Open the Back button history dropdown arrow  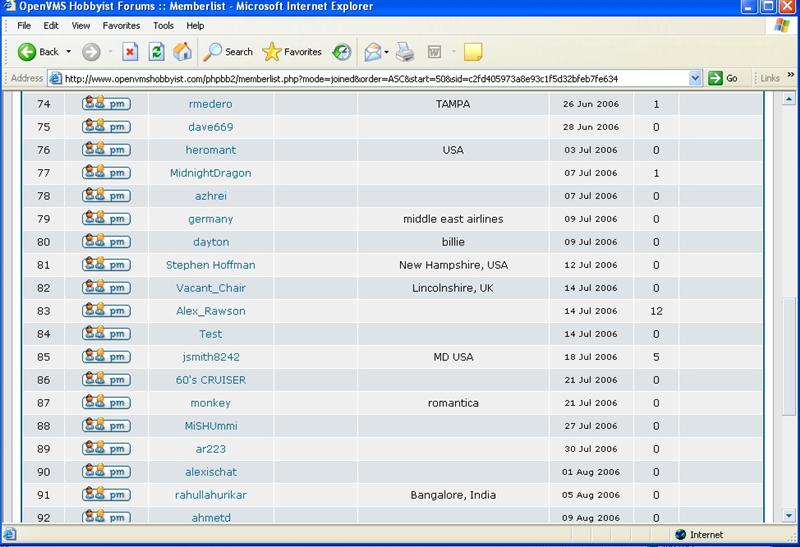click(x=68, y=52)
